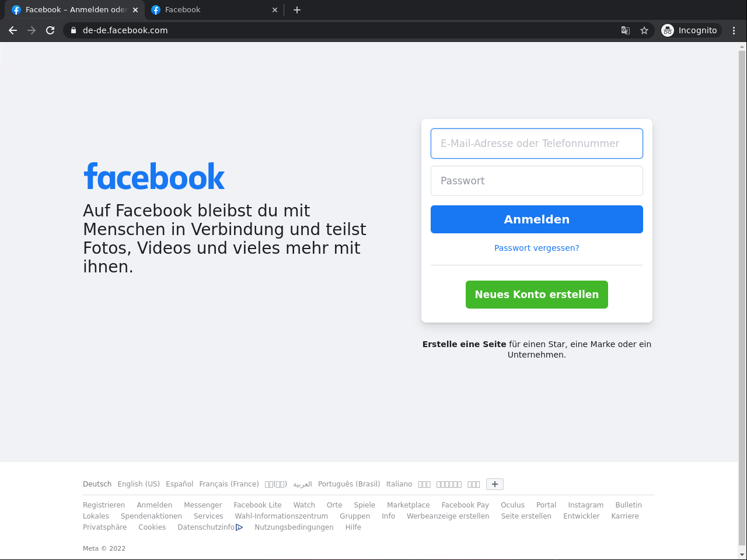Bookmark this page with the star

coord(644,30)
